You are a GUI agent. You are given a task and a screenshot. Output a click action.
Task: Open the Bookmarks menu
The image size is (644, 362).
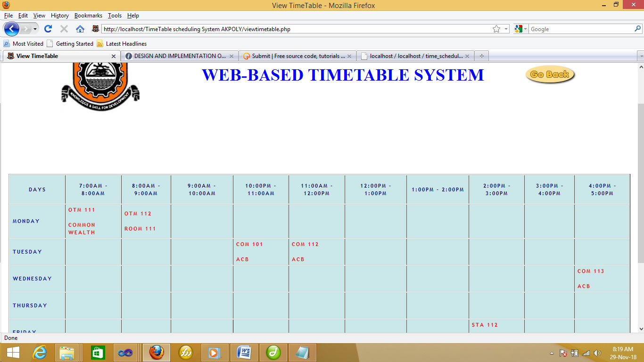88,16
